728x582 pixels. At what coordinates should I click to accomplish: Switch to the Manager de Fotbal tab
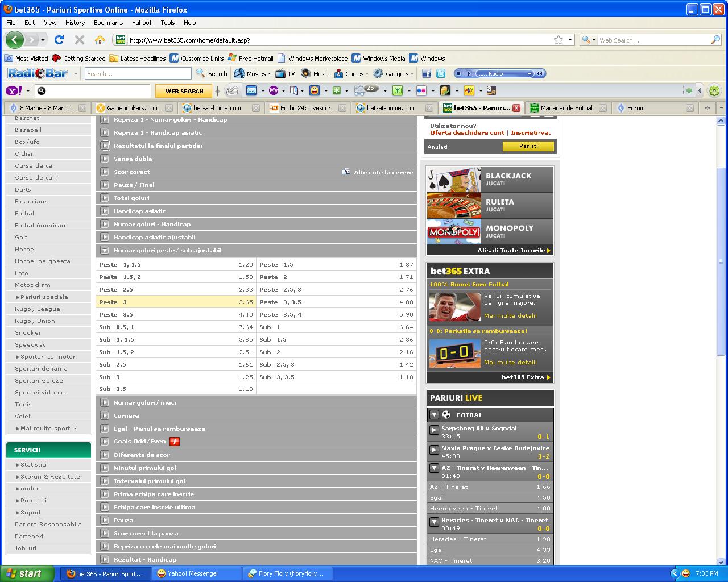[x=568, y=107]
